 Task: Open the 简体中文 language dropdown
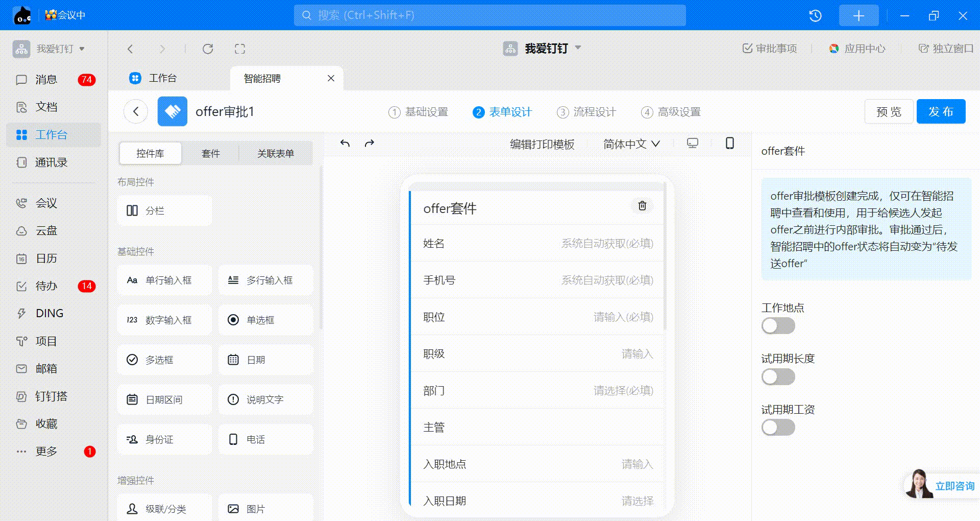click(631, 145)
